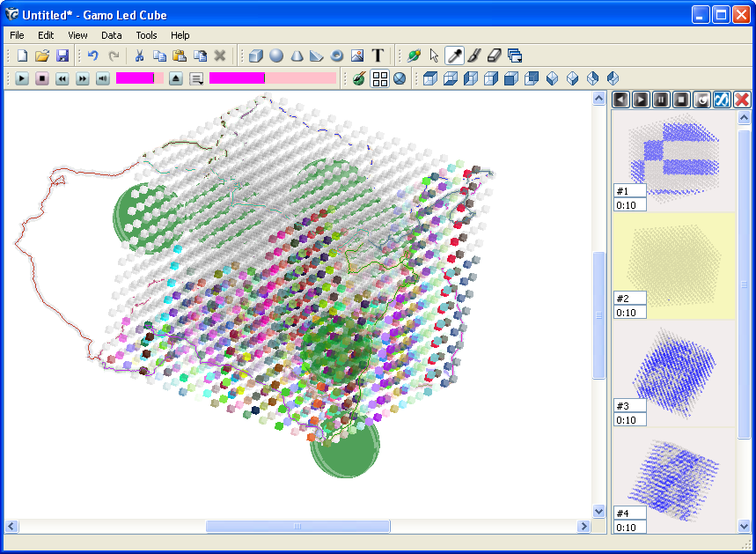The width and height of the screenshot is (756, 554).
Task: Open the View menu
Action: coord(77,35)
